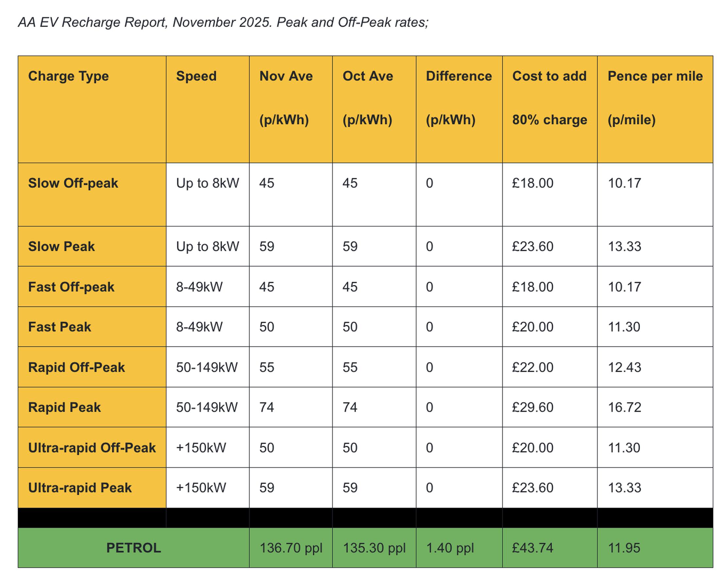Click the green PETROL cell

click(x=133, y=548)
